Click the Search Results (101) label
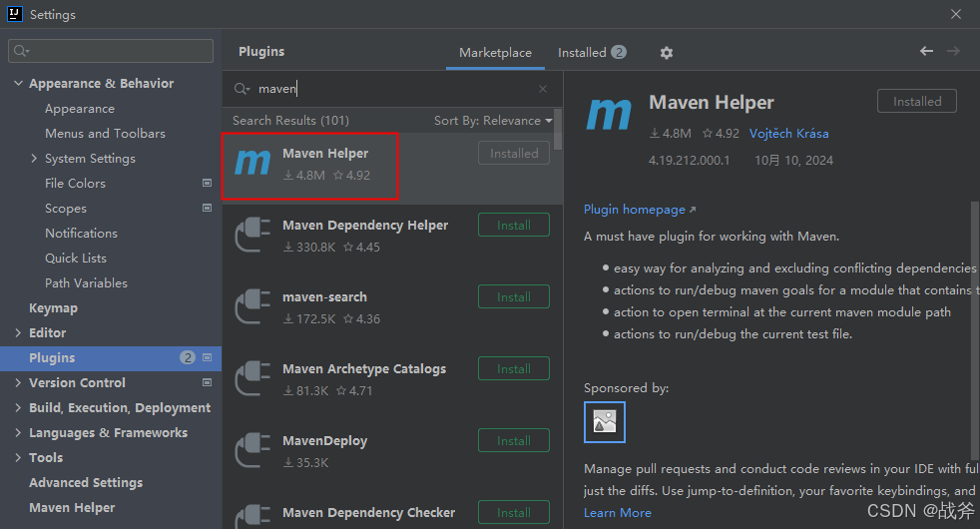Image resolution: width=980 pixels, height=529 pixels. point(290,121)
